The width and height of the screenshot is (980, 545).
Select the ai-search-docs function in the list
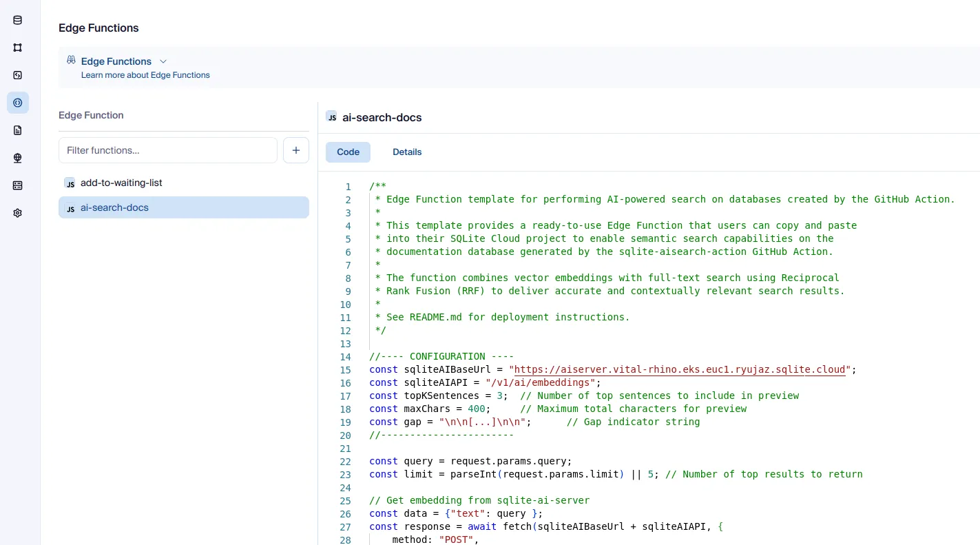[x=114, y=207]
